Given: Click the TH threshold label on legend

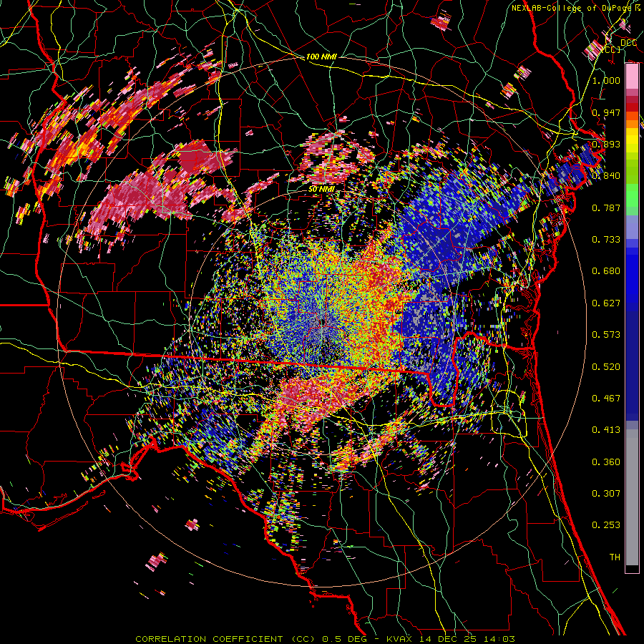Looking at the screenshot, I should tap(615, 557).
